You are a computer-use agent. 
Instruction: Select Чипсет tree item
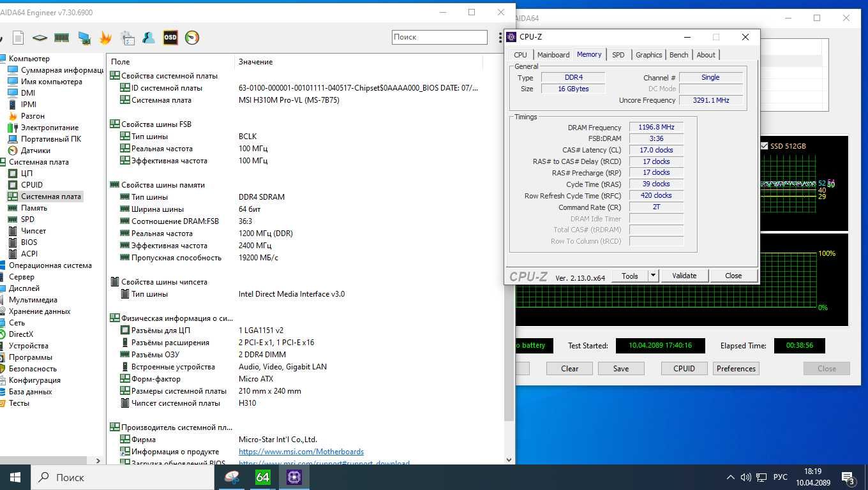[x=33, y=231]
